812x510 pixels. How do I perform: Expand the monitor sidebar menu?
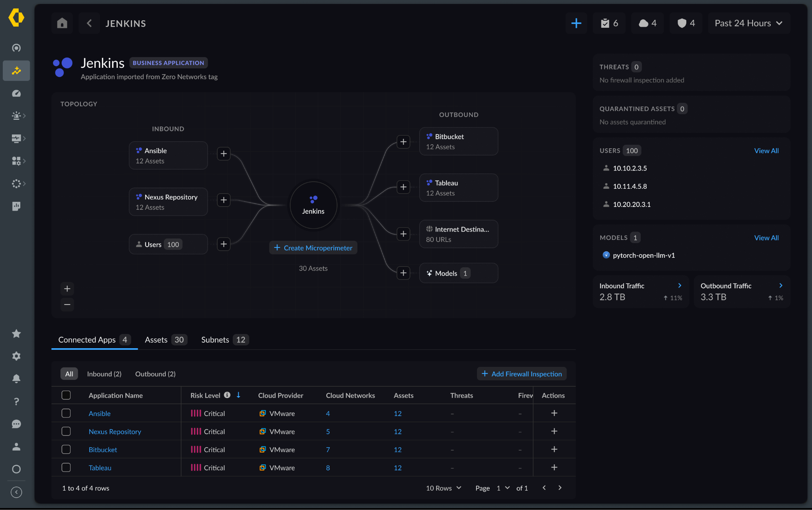click(19, 138)
